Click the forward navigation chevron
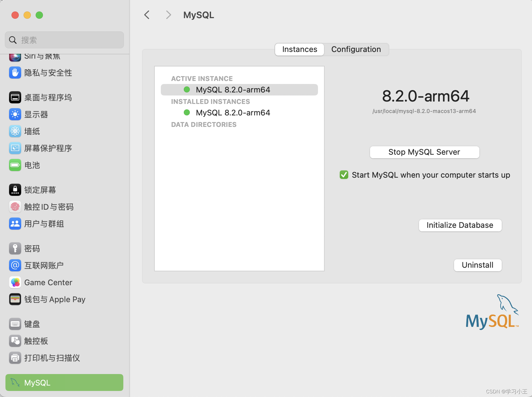The width and height of the screenshot is (532, 397). point(168,15)
